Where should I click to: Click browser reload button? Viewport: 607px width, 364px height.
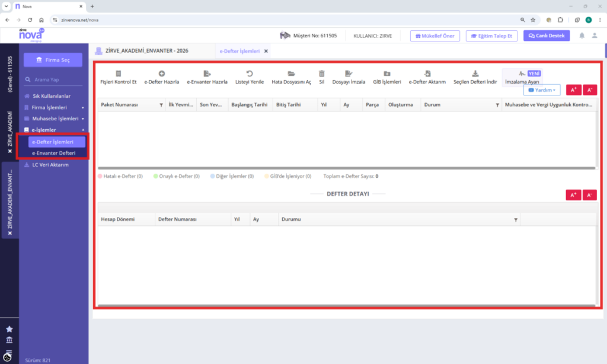click(30, 20)
